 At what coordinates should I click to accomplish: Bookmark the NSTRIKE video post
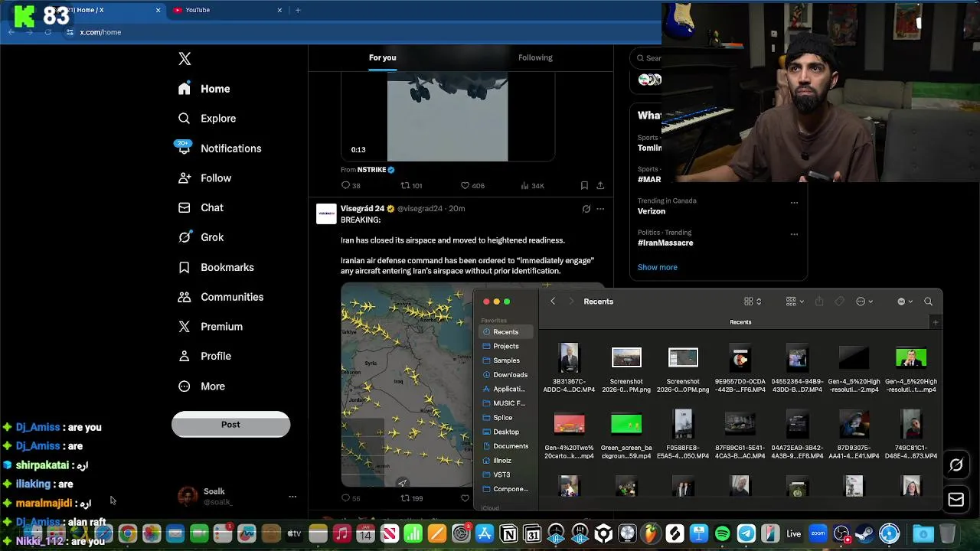[x=584, y=185]
